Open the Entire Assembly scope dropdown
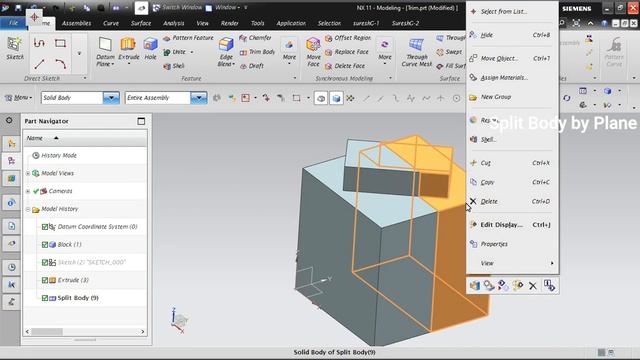Screen dimensions: 640x360 pos(198,98)
